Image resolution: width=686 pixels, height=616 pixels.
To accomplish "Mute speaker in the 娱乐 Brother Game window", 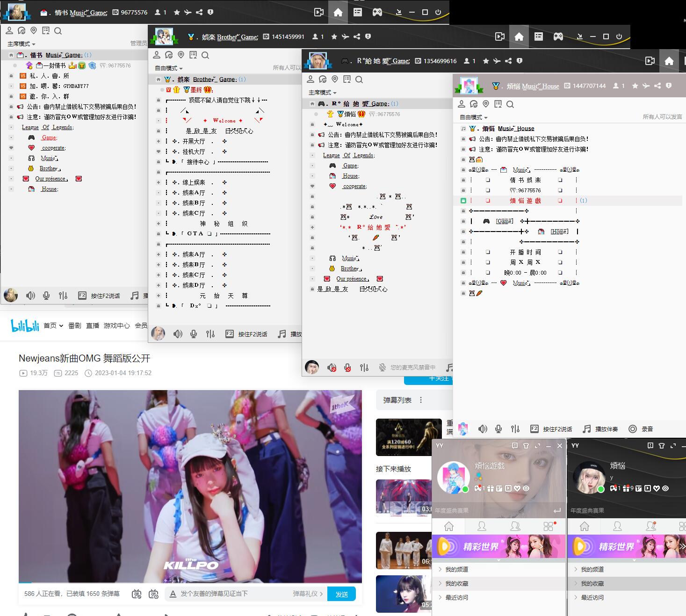I will coord(178,334).
